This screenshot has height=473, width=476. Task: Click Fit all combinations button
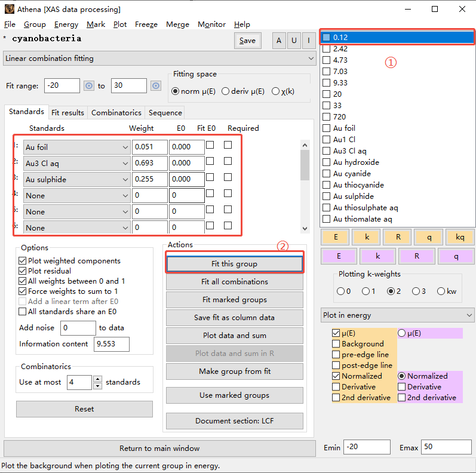[x=234, y=282]
